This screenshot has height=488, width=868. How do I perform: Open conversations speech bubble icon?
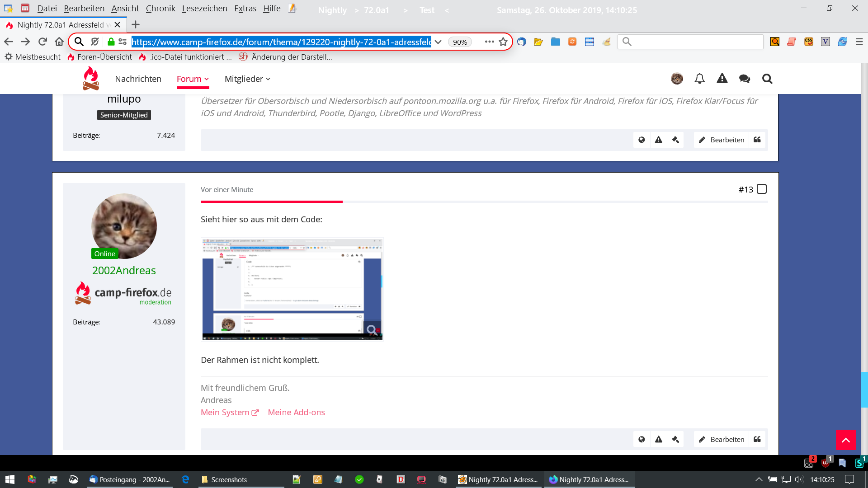pyautogui.click(x=744, y=79)
